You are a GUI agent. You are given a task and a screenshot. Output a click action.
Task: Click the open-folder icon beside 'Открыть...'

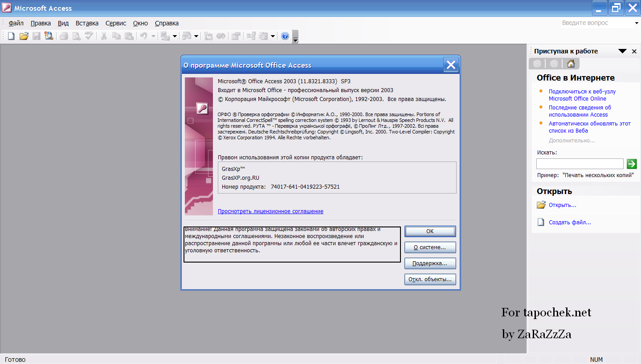pyautogui.click(x=541, y=205)
